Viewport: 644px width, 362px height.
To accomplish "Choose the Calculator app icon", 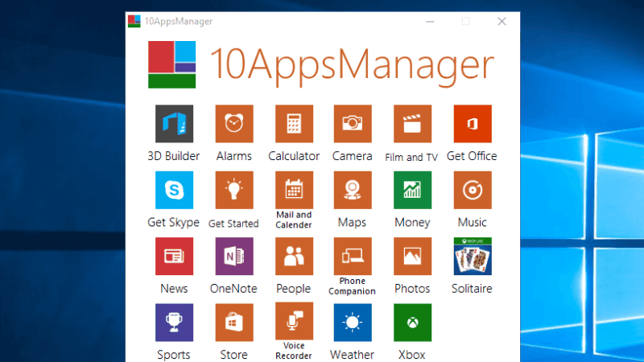I will coord(294,124).
